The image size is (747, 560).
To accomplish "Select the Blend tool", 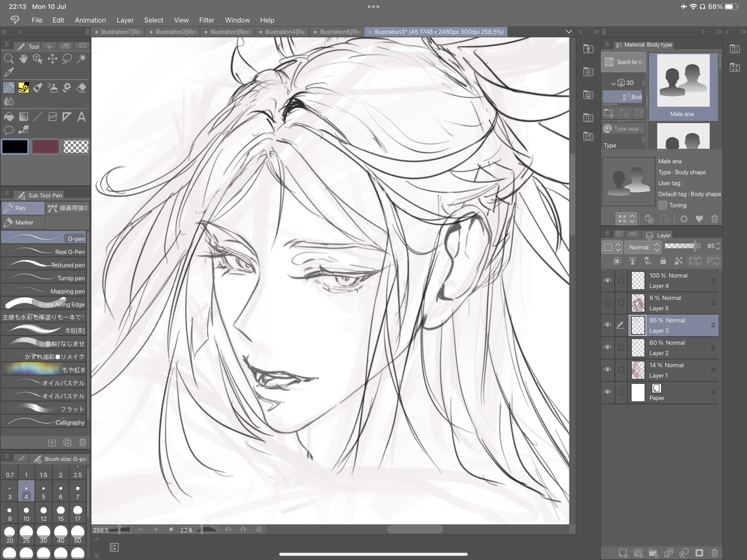I will [x=9, y=102].
